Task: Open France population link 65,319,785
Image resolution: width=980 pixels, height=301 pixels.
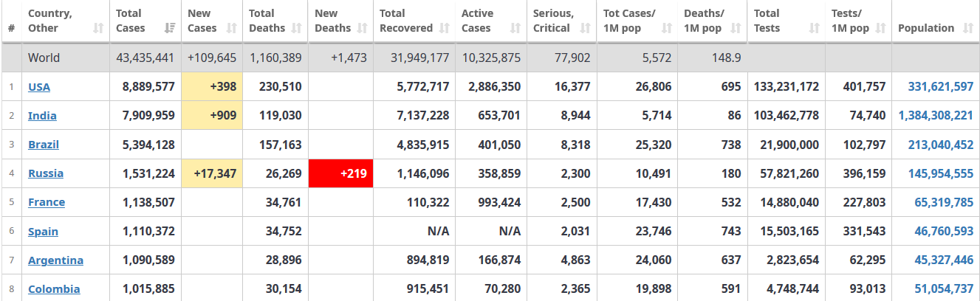Action: point(944,202)
